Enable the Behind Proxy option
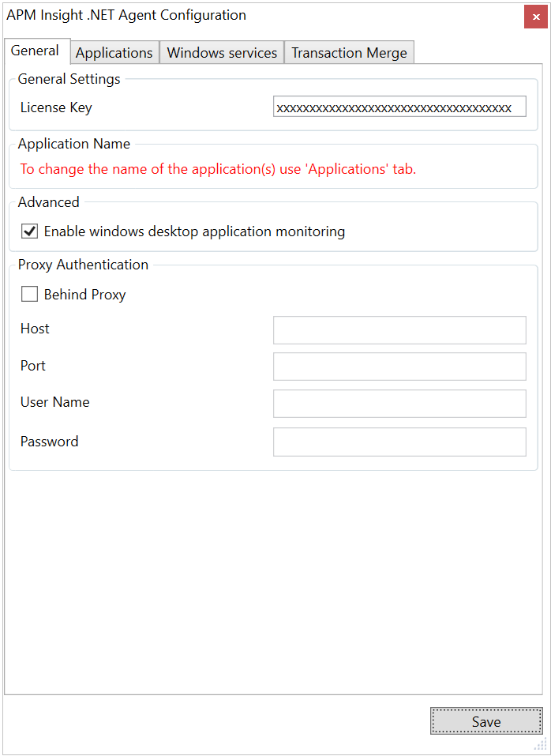 pyautogui.click(x=29, y=294)
